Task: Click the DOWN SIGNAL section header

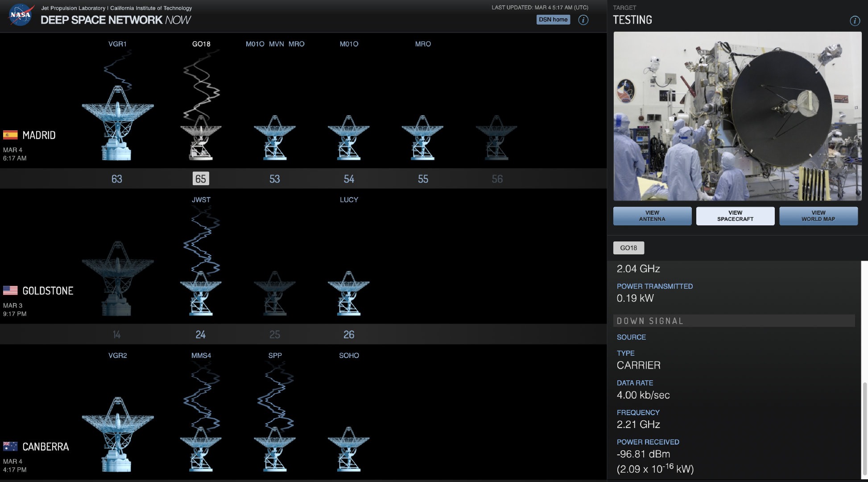Action: point(734,321)
